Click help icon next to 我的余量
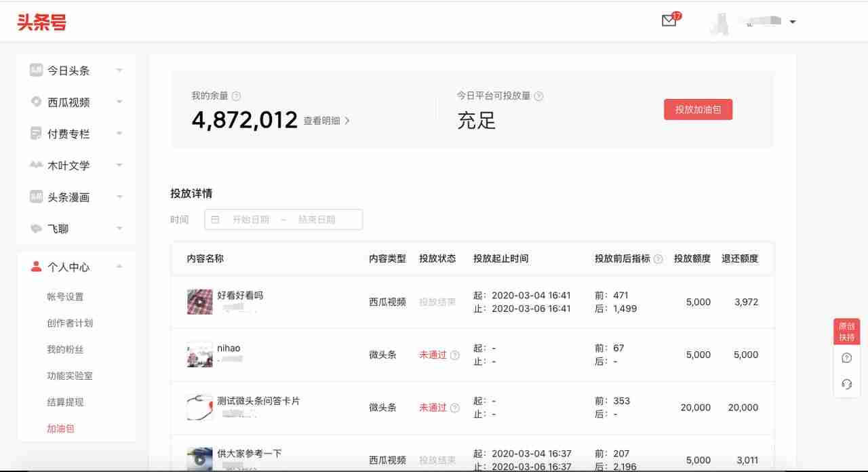868x472 pixels. click(x=237, y=96)
